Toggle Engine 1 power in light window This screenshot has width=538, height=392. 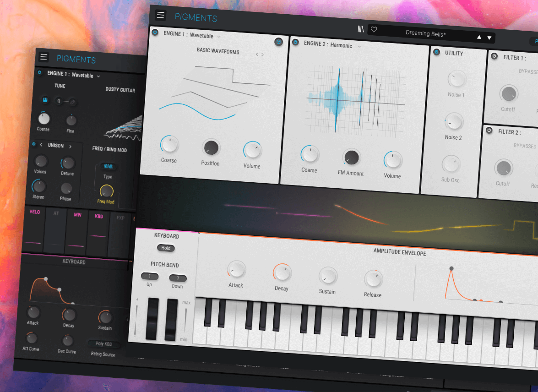point(155,32)
